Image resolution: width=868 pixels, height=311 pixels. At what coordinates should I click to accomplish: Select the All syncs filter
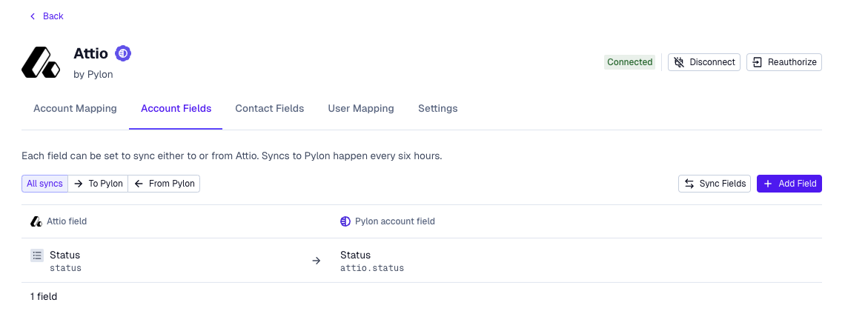tap(44, 184)
